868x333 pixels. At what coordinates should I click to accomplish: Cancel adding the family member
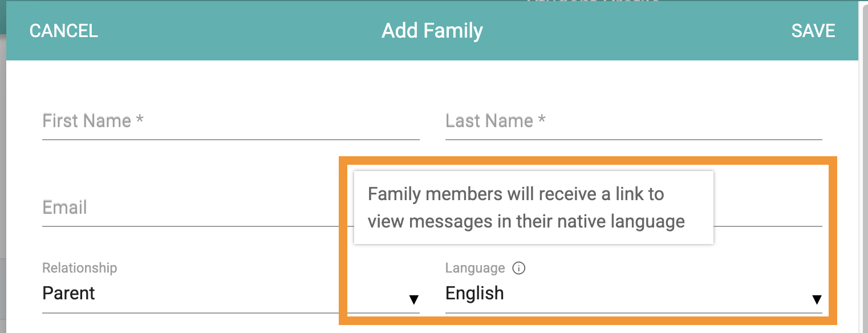[64, 31]
